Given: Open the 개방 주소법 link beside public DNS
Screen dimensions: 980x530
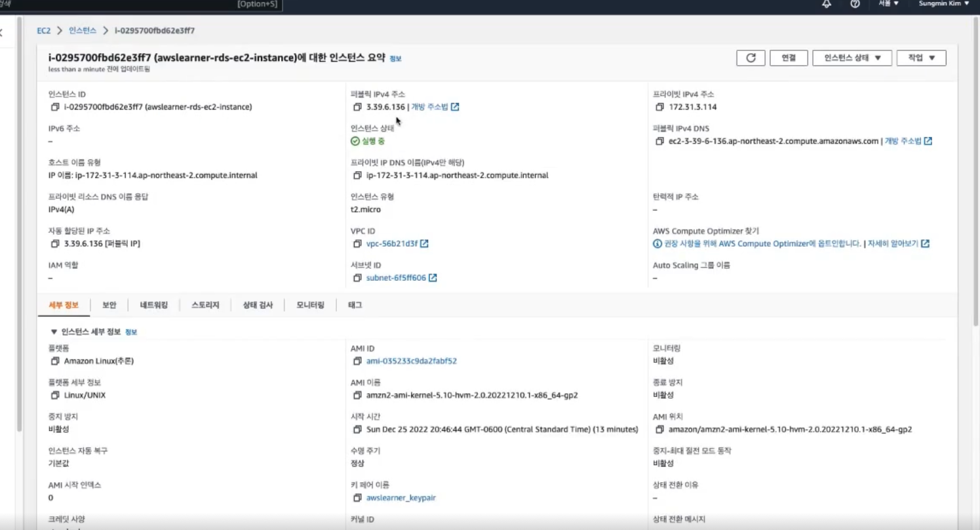Looking at the screenshot, I should click(903, 141).
